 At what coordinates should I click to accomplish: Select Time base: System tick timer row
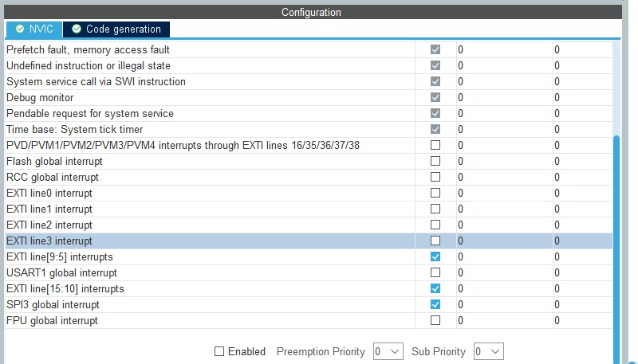click(309, 129)
